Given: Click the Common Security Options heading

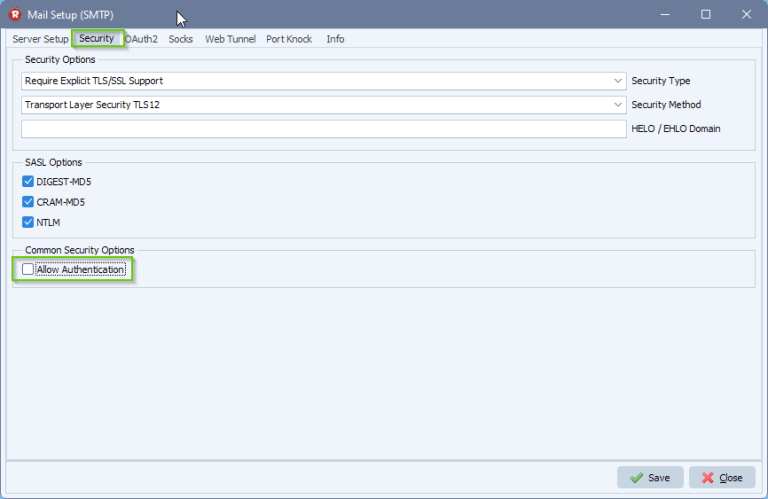Looking at the screenshot, I should coord(79,250).
